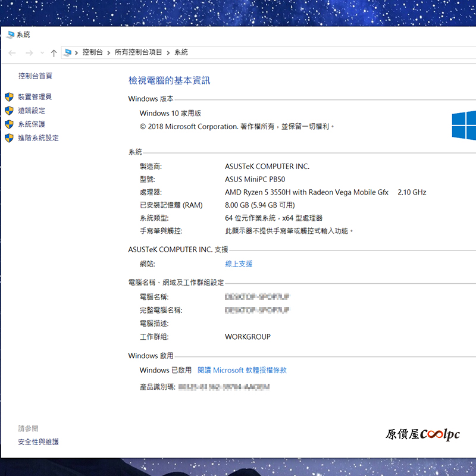476x476 pixels.
Task: Click the shield icon beside 進階系統設定
Action: point(9,138)
